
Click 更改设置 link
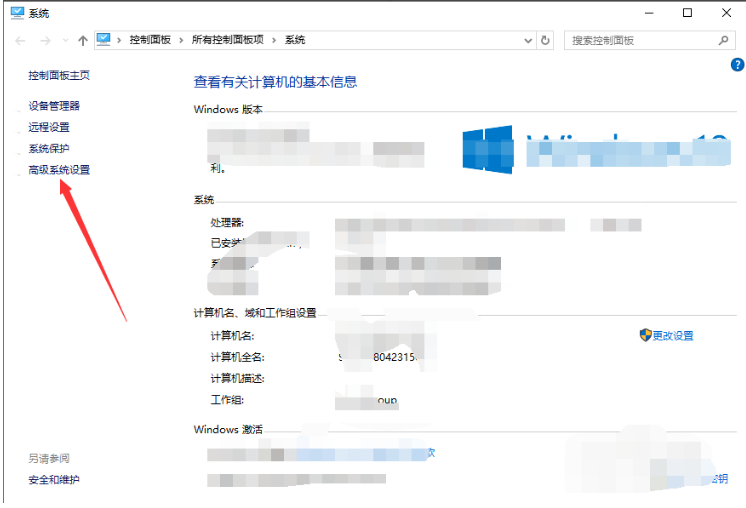673,336
